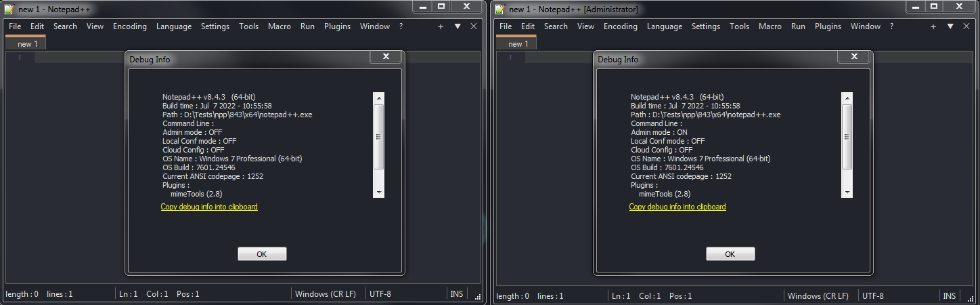This screenshot has width=980, height=305.
Task: Open Settings menu in Administrator window
Action: point(706,26)
